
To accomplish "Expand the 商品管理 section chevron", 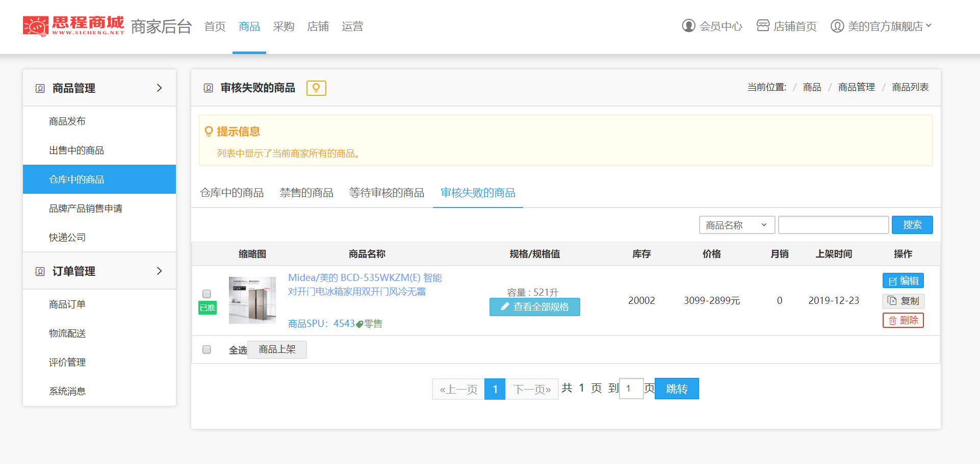I will pyautogui.click(x=159, y=88).
